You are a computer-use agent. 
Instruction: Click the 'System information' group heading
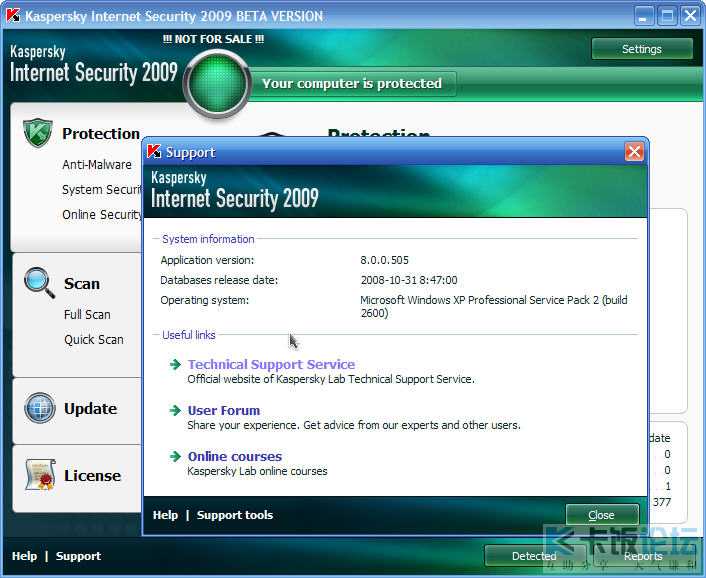(208, 239)
